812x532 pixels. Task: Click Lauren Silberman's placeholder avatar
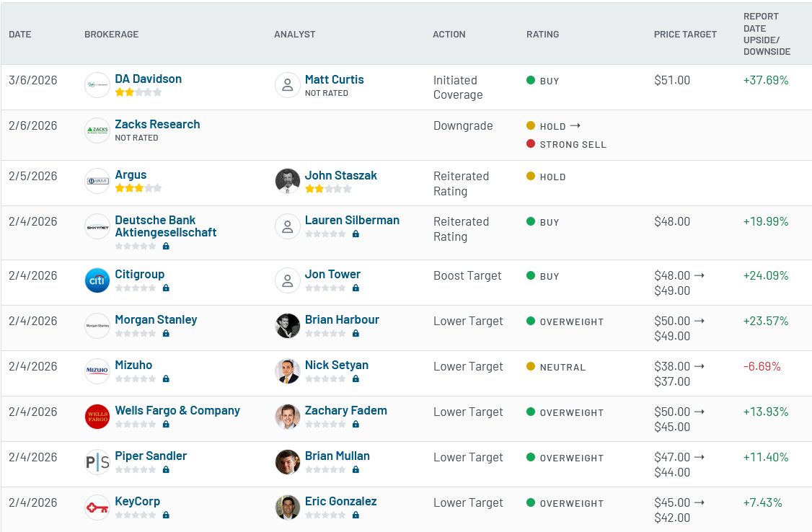click(x=288, y=226)
